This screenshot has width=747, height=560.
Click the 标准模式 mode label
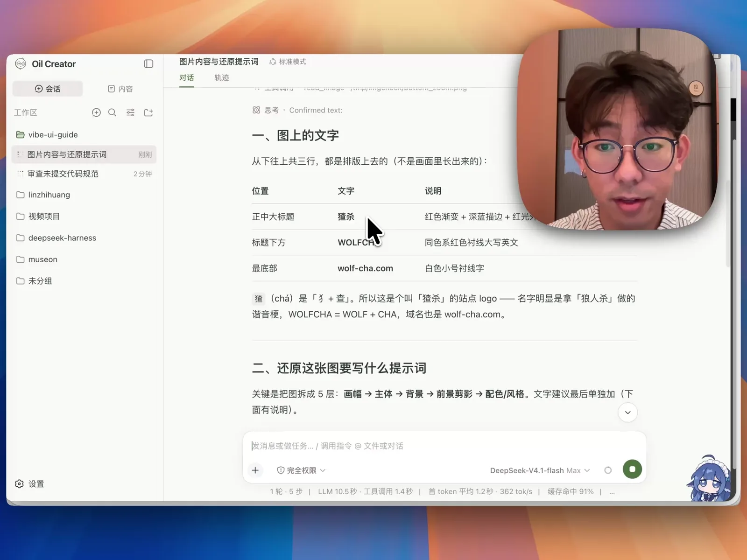(x=292, y=62)
